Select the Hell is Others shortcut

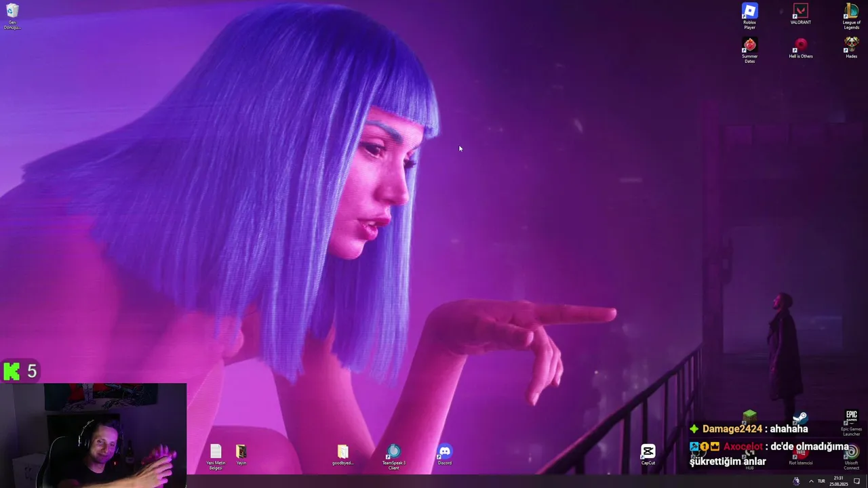[x=800, y=48]
